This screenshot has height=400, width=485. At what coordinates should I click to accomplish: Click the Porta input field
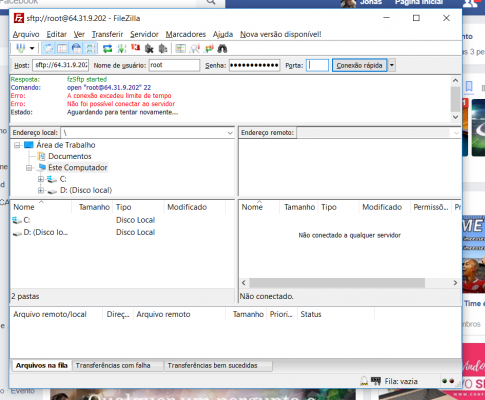317,65
